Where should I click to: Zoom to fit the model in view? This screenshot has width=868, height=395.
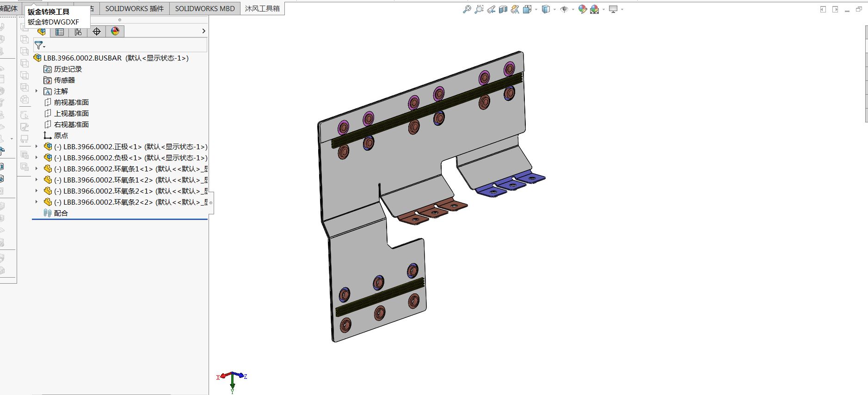[x=467, y=9]
